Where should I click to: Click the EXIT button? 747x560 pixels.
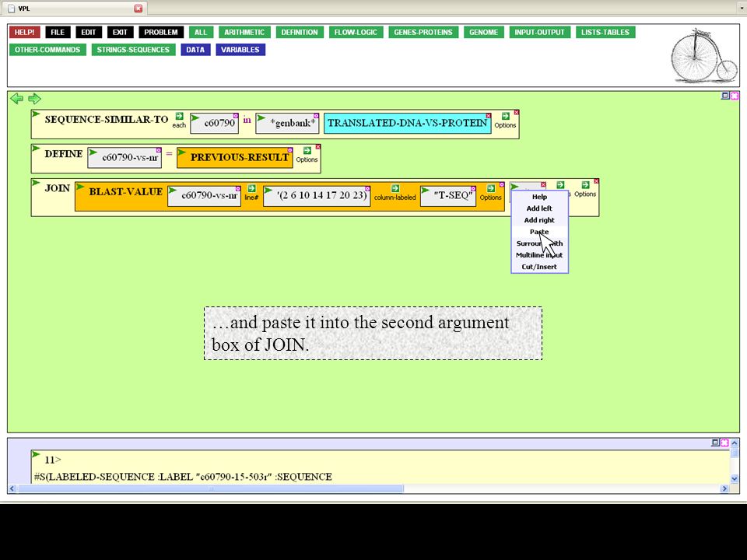point(120,33)
